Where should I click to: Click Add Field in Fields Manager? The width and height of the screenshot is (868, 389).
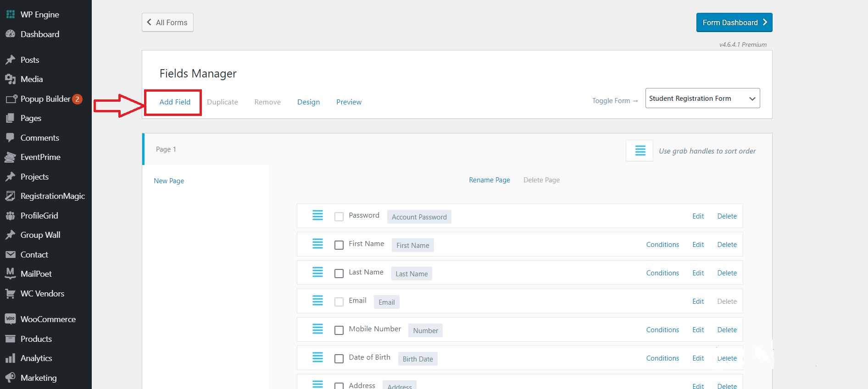(175, 102)
